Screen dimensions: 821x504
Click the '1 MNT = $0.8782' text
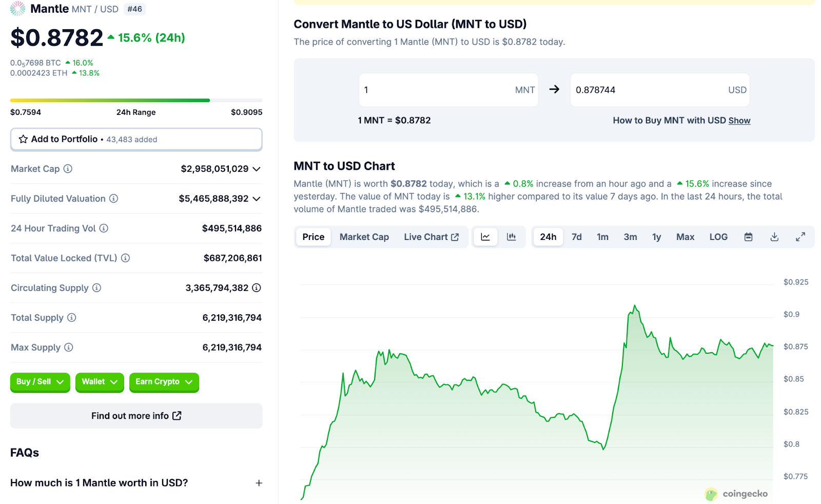pyautogui.click(x=394, y=120)
